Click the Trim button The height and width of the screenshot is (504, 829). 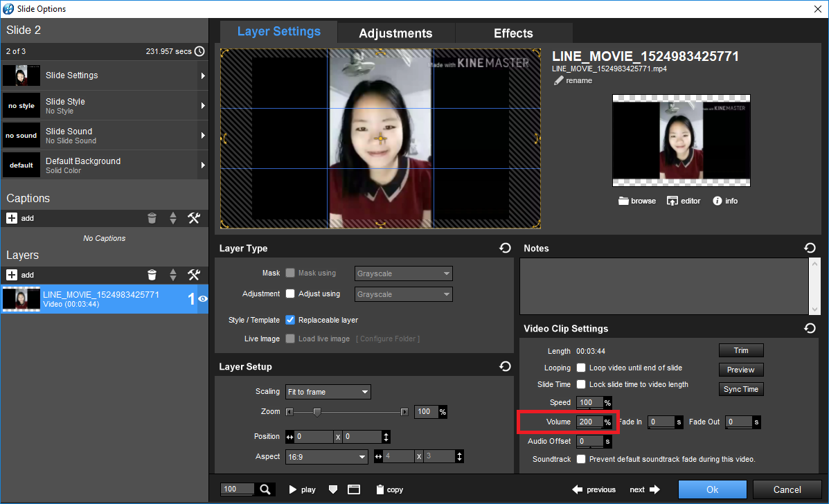pos(740,350)
